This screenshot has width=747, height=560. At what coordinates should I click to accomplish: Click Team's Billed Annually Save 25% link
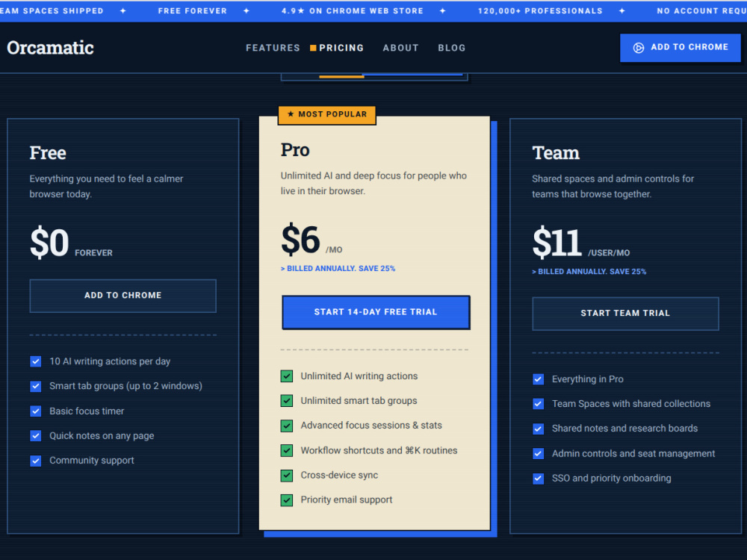589,272
